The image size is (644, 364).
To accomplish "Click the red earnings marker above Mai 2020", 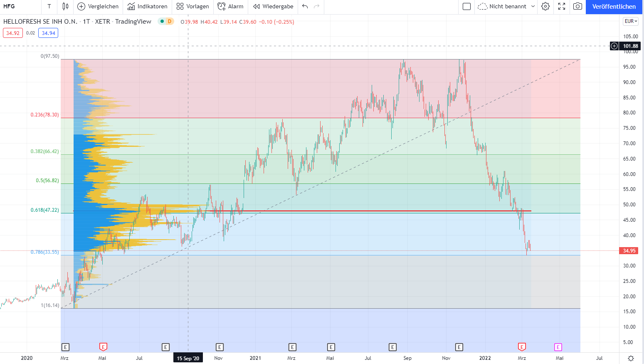I will click(103, 347).
